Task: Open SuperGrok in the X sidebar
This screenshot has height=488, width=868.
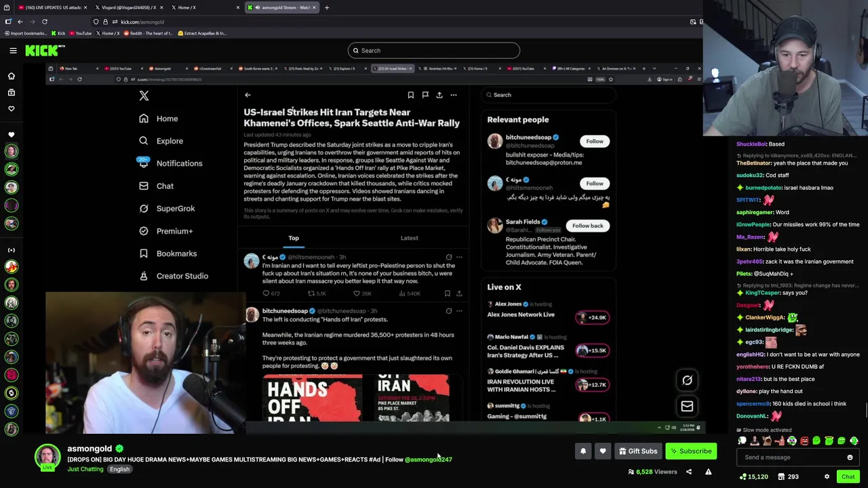Action: click(x=167, y=209)
